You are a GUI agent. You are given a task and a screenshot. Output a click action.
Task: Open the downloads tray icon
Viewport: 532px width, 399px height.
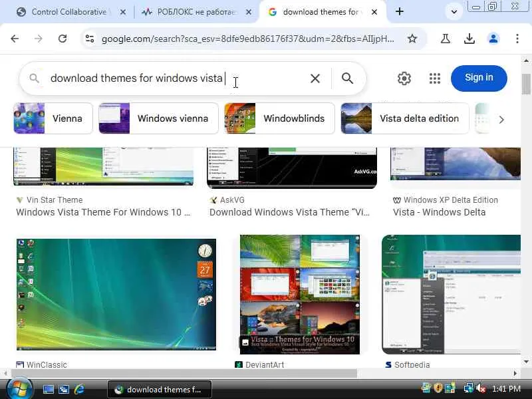tap(469, 39)
